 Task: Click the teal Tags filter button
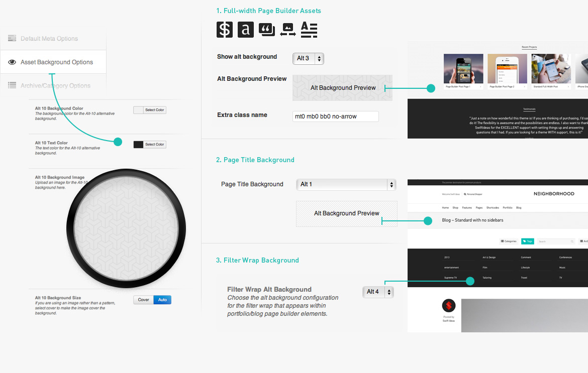click(x=528, y=241)
